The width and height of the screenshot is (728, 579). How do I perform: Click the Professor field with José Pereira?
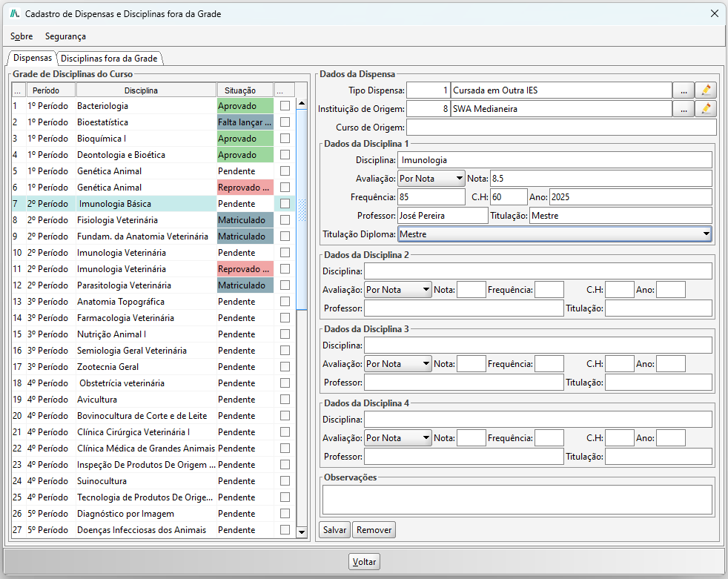[x=443, y=216]
